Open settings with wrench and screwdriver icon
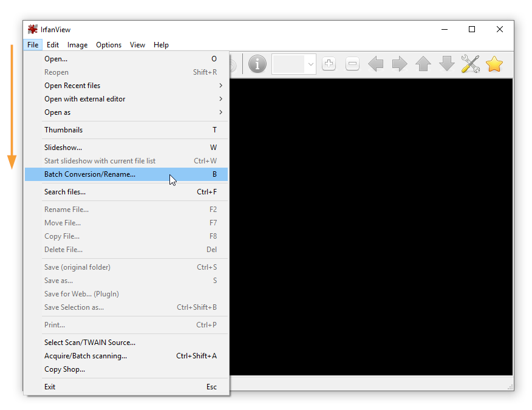This screenshot has height=410, width=532. tap(470, 64)
